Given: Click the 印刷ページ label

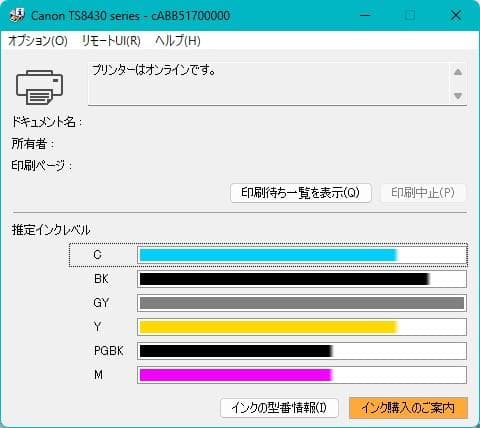Looking at the screenshot, I should (x=41, y=165).
